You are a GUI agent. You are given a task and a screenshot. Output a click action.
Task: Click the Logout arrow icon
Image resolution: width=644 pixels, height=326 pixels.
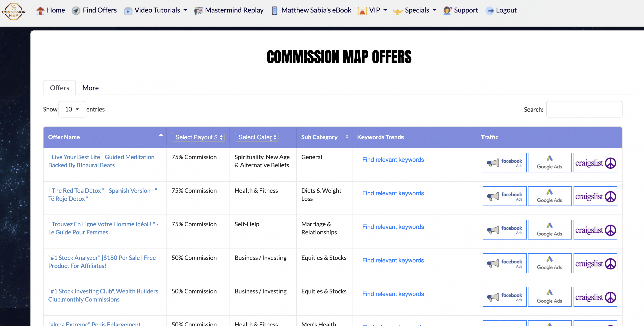click(x=490, y=11)
